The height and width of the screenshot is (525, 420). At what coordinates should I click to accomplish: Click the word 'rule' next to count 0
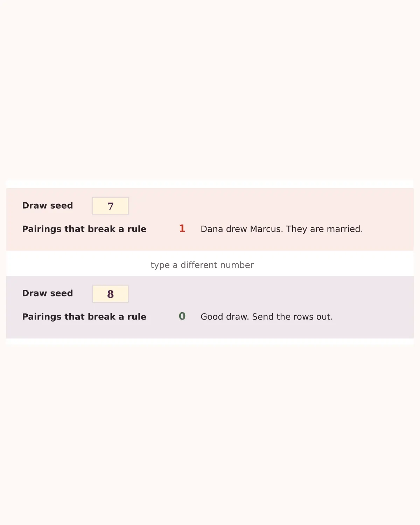tap(137, 317)
